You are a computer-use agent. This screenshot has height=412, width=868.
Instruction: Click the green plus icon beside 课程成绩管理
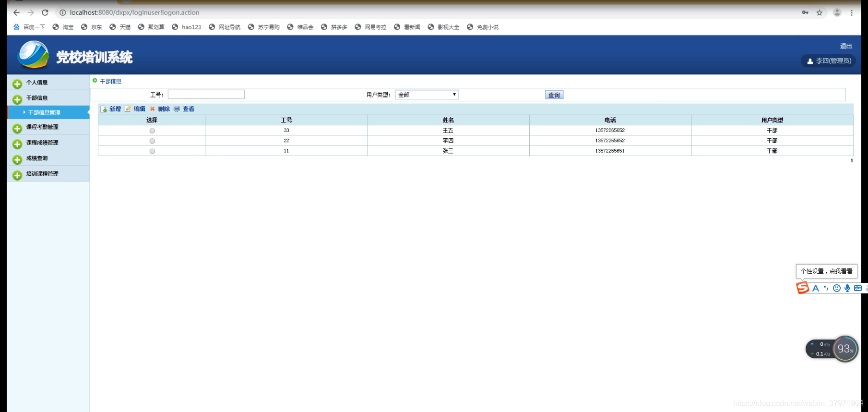(x=17, y=144)
